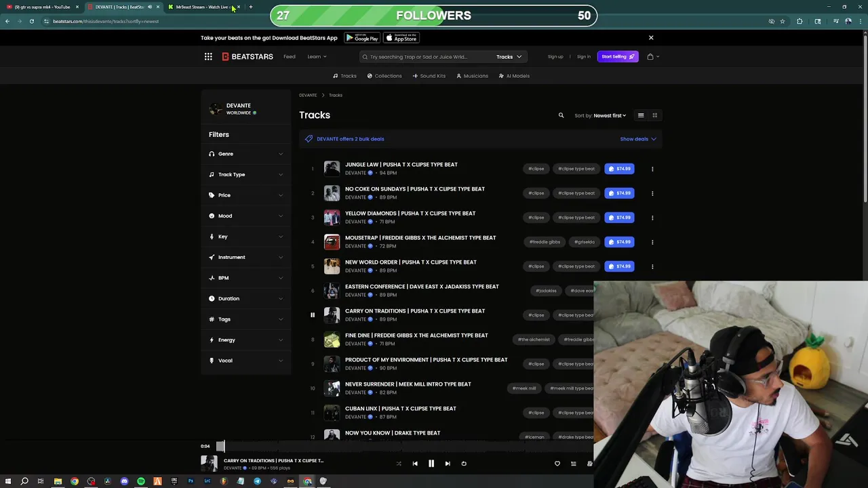Expand the Energy filter
Viewport: 868px width, 488px height.
point(246,340)
